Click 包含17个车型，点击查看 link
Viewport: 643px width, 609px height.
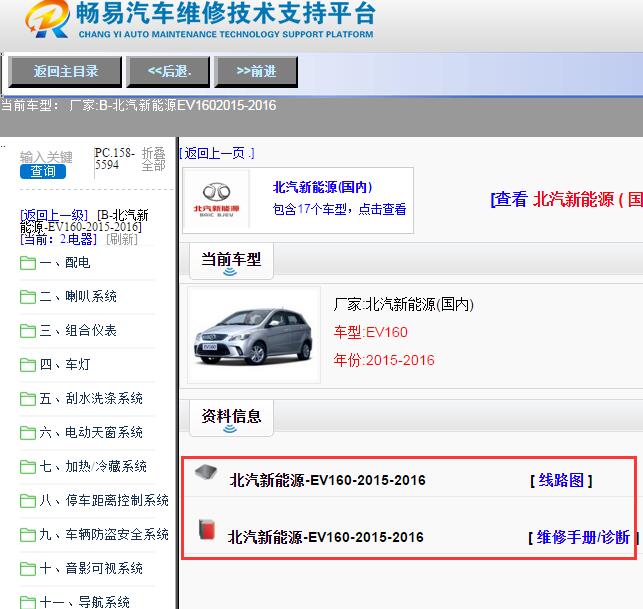(x=339, y=209)
